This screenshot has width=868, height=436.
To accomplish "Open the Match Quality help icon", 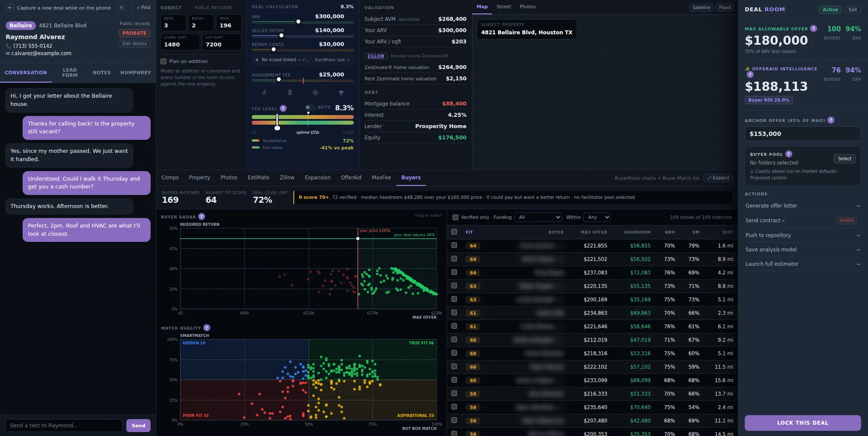I will coord(207,328).
